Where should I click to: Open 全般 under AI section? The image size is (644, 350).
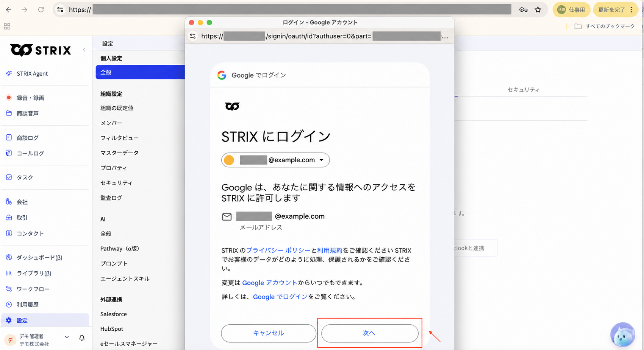[106, 234]
